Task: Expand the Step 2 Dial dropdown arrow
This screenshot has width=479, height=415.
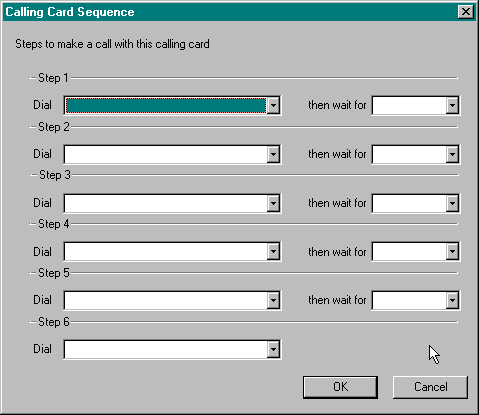Action: 273,154
